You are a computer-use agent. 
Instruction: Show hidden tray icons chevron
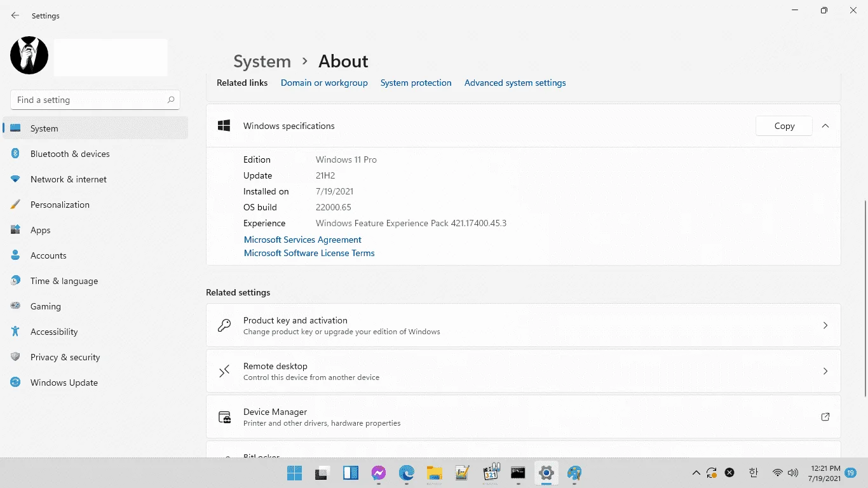[696, 473]
